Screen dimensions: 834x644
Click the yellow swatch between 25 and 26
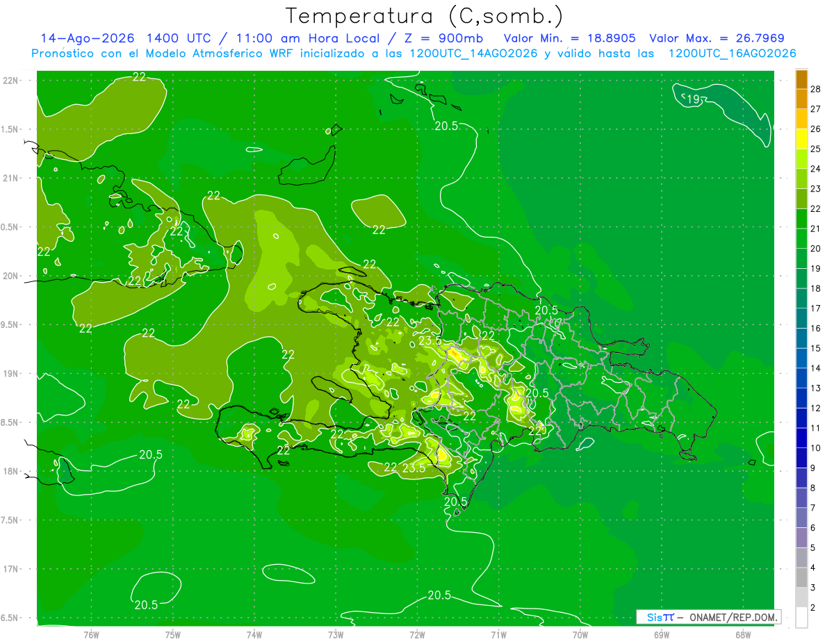(801, 139)
